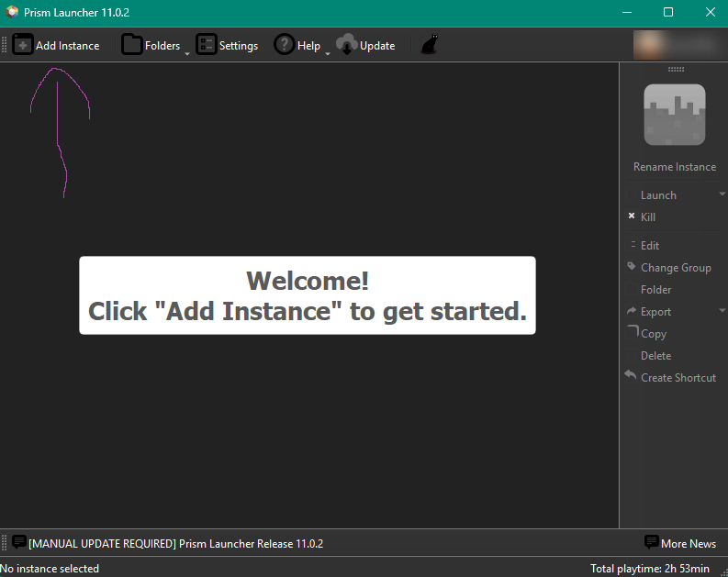The image size is (728, 577).
Task: Open the blurred account profile button
Action: tap(679, 45)
